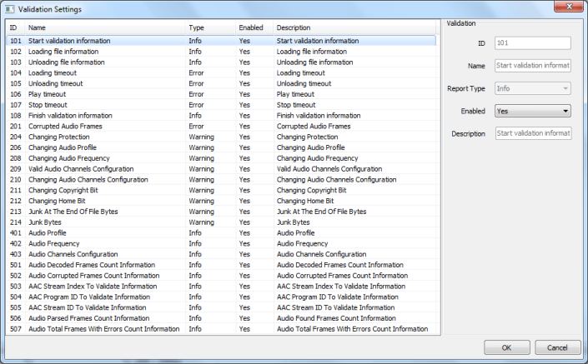Screen dimensions: 588x364
Task: Select row 213 Junk At The End Of File Bytes
Action: tap(221, 212)
